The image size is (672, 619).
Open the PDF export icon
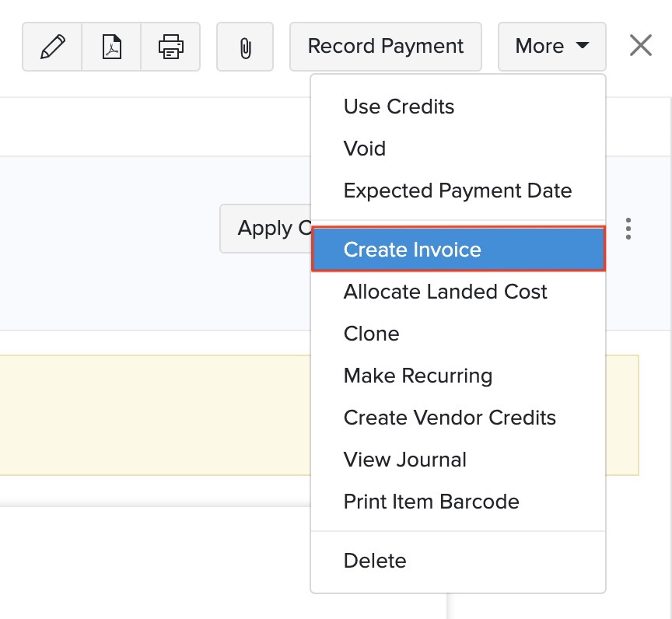tap(111, 46)
